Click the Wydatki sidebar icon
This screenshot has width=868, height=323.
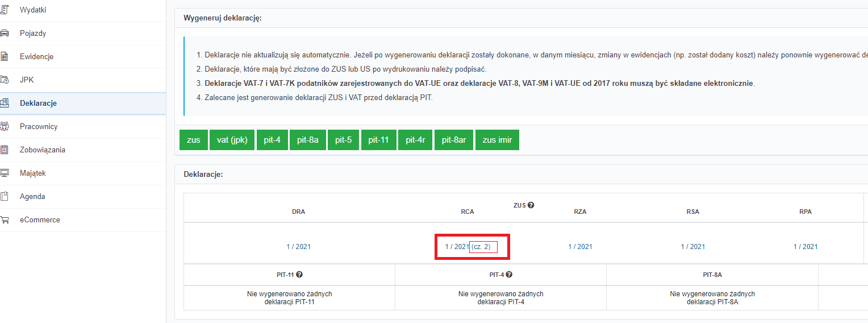pyautogui.click(x=4, y=10)
